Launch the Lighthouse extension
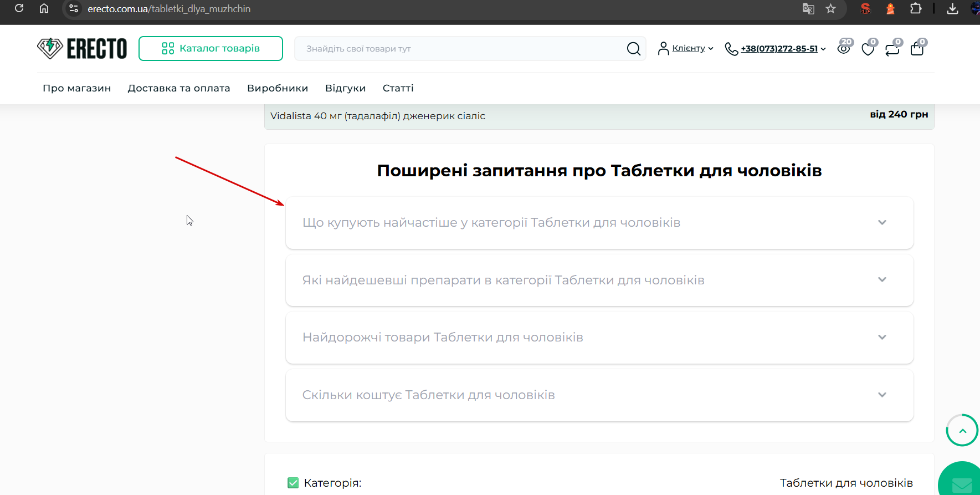 coord(890,8)
